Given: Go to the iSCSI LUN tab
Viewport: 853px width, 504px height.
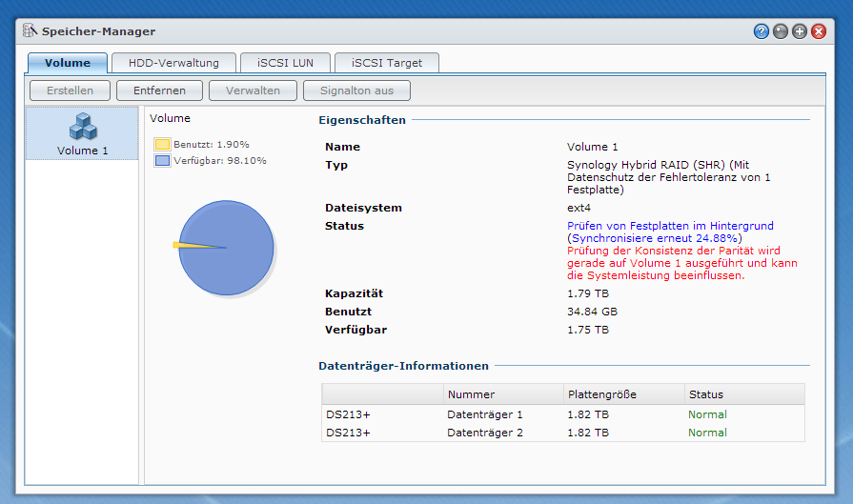Looking at the screenshot, I should click(x=286, y=63).
